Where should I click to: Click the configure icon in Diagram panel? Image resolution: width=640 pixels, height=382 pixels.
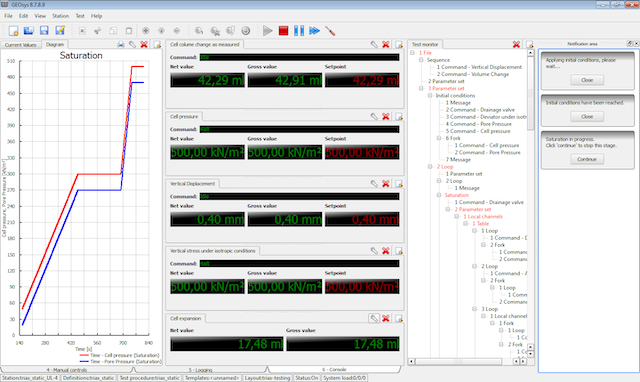click(132, 44)
